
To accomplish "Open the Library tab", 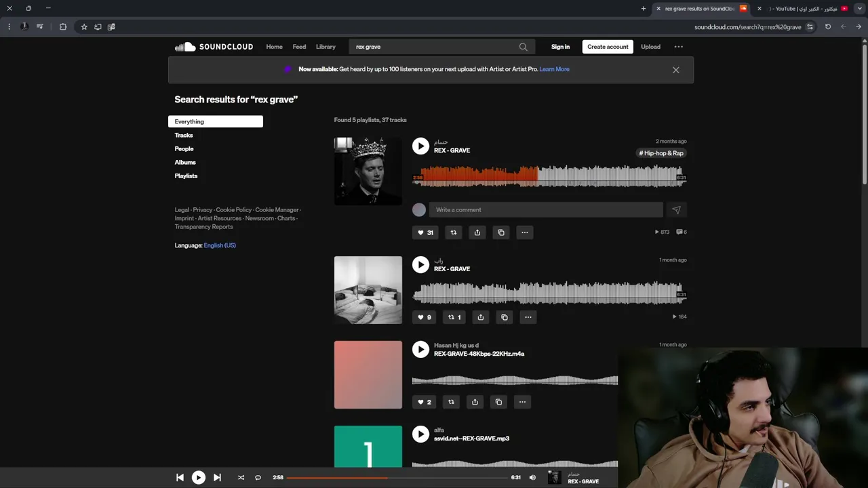I will (325, 47).
